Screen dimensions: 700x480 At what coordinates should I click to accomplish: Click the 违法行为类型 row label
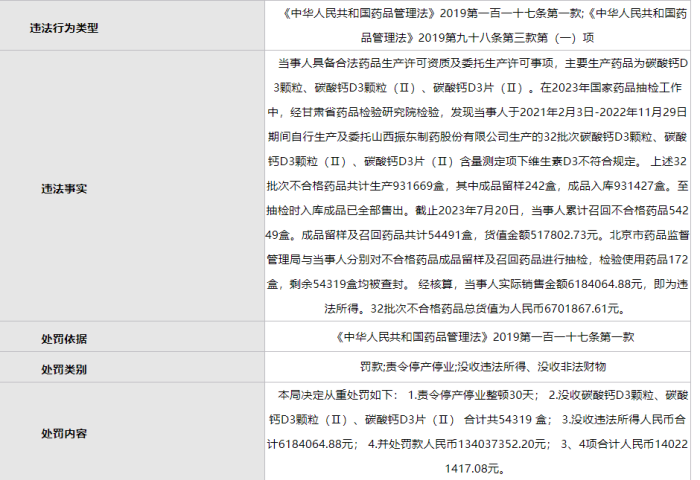pyautogui.click(x=64, y=28)
